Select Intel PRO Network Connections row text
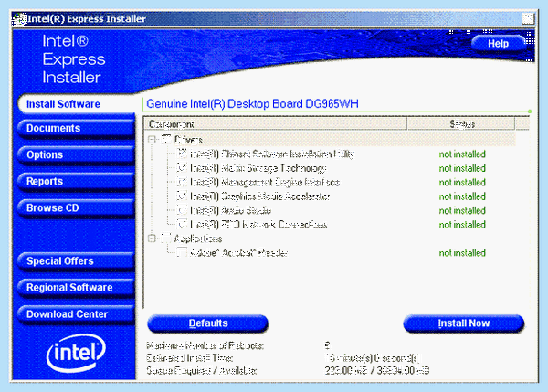Screen dimensions: 548x392 pos(258,225)
